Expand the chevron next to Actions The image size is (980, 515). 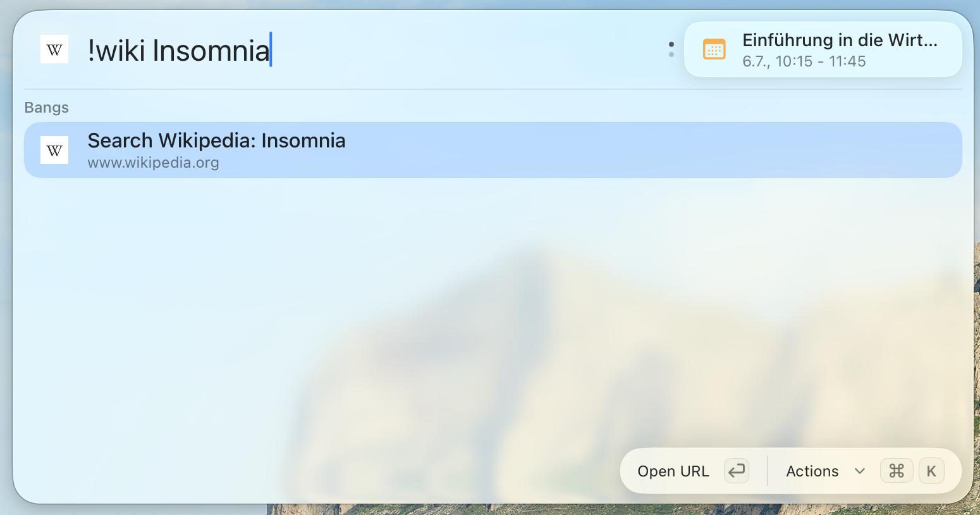[x=859, y=471]
